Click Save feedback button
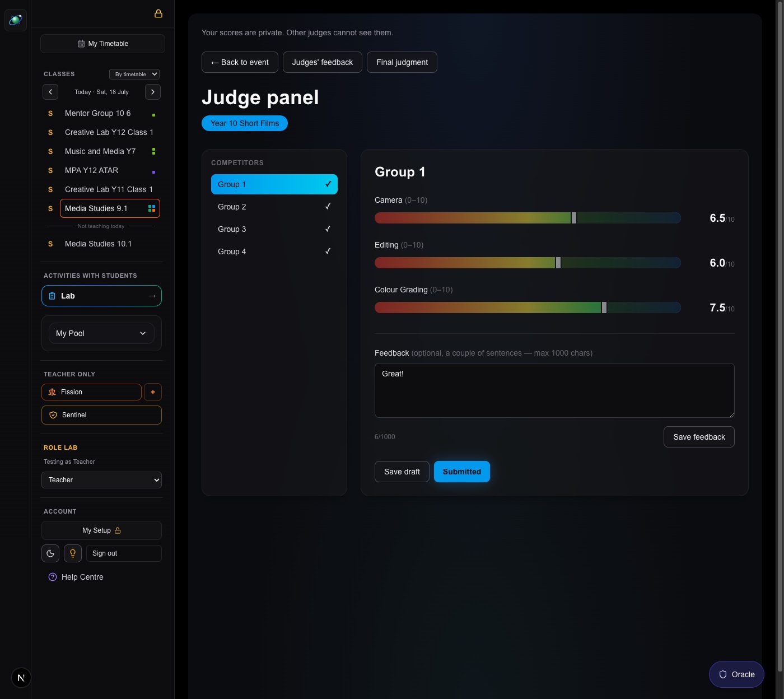The width and height of the screenshot is (784, 699). click(x=699, y=437)
